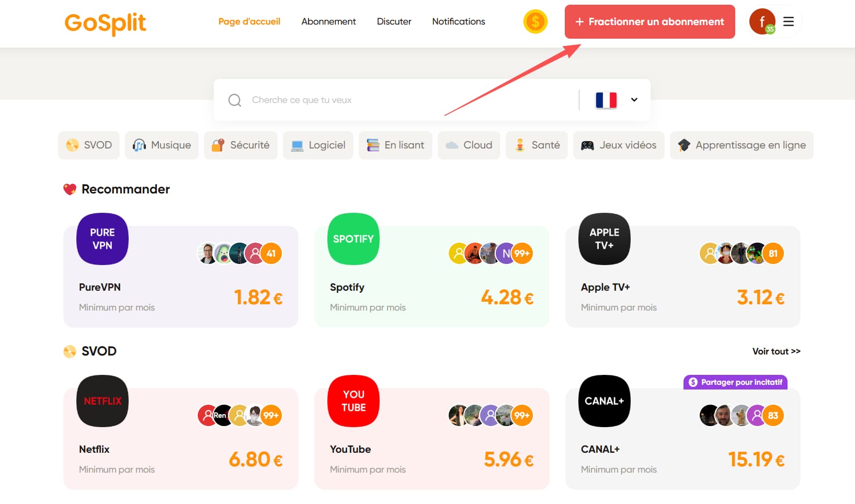Select the Apple TV+ logo icon

point(605,239)
